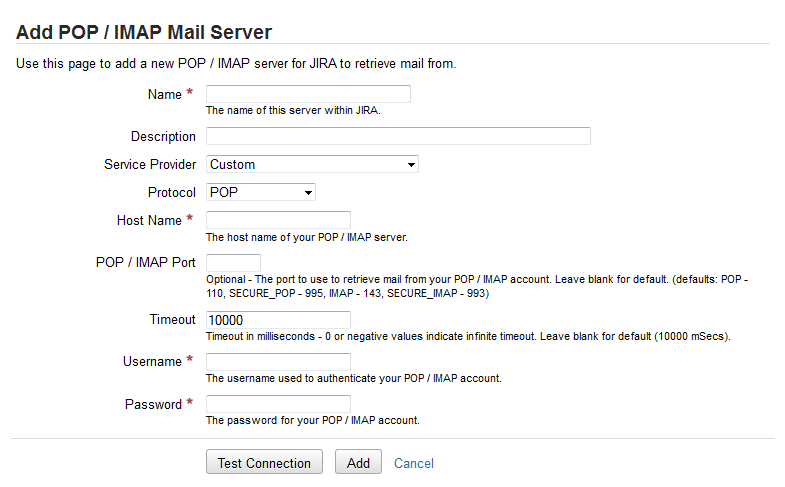Focus the Username input field
This screenshot has height=487, width=785.
(278, 361)
